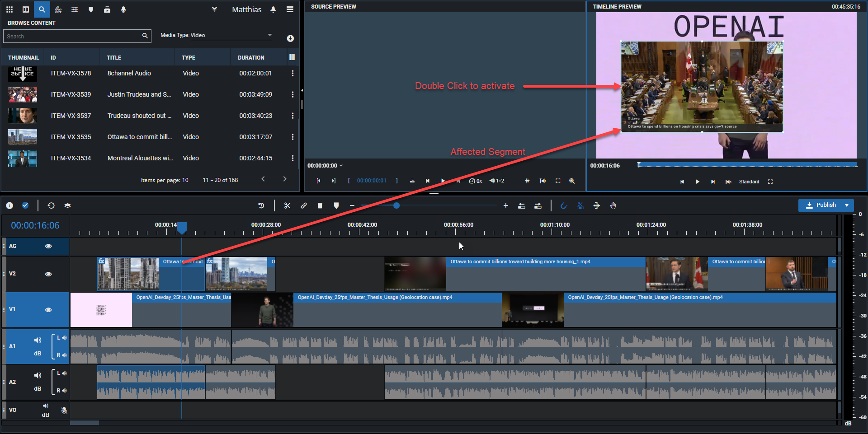The image size is (868, 434).
Task: Hide the V2 video track
Action: click(x=48, y=274)
